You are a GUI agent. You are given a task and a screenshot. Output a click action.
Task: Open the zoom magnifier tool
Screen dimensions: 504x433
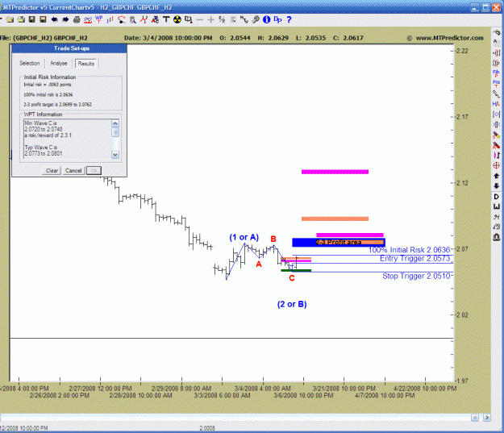(256, 20)
